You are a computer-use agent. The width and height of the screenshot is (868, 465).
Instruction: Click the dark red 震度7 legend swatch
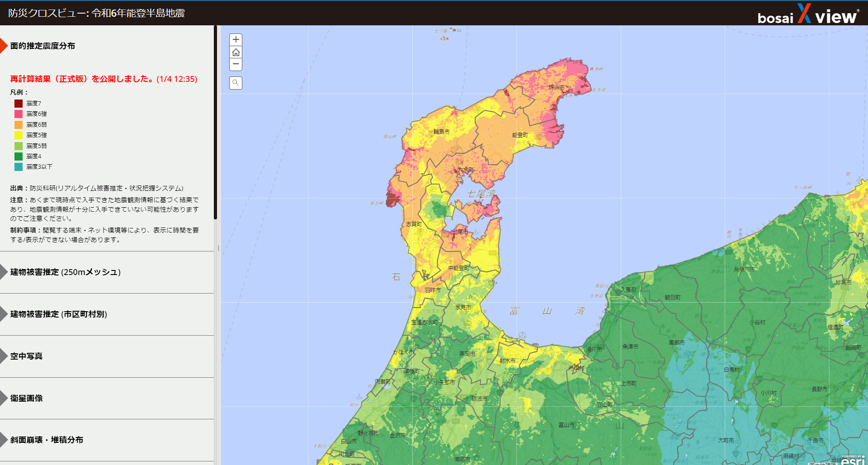[x=19, y=104]
